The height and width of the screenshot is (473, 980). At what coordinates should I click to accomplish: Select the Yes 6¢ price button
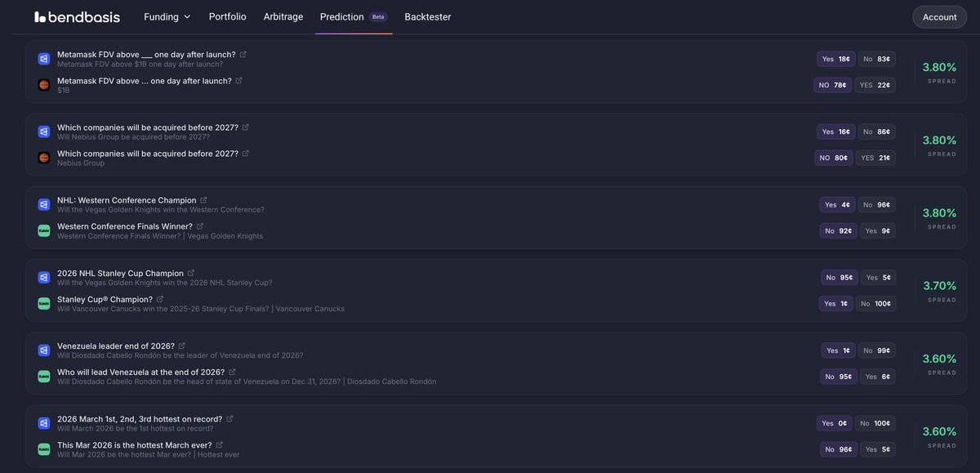point(878,377)
